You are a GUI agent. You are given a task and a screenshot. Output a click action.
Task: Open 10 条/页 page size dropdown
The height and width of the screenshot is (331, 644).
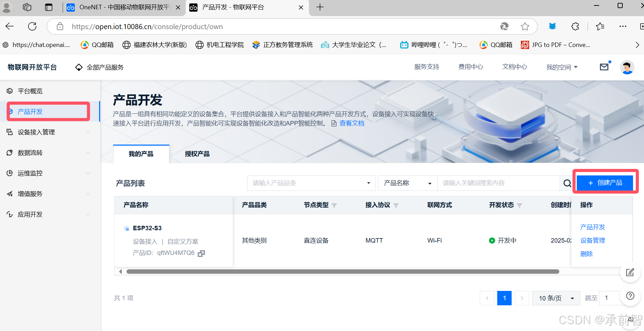pyautogui.click(x=556, y=298)
